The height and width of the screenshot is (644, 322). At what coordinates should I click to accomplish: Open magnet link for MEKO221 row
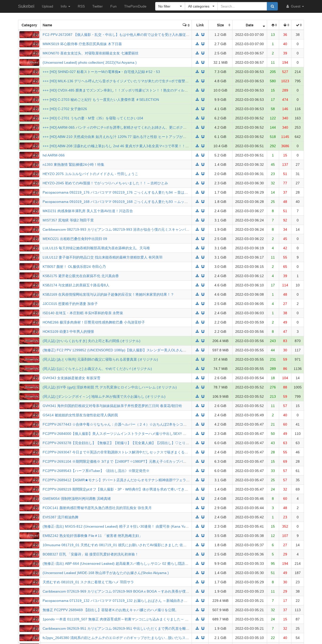[203, 239]
